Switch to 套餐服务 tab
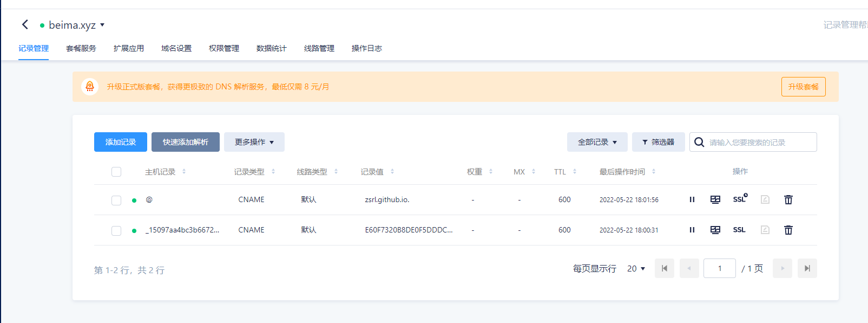The width and height of the screenshot is (868, 323). coord(81,48)
